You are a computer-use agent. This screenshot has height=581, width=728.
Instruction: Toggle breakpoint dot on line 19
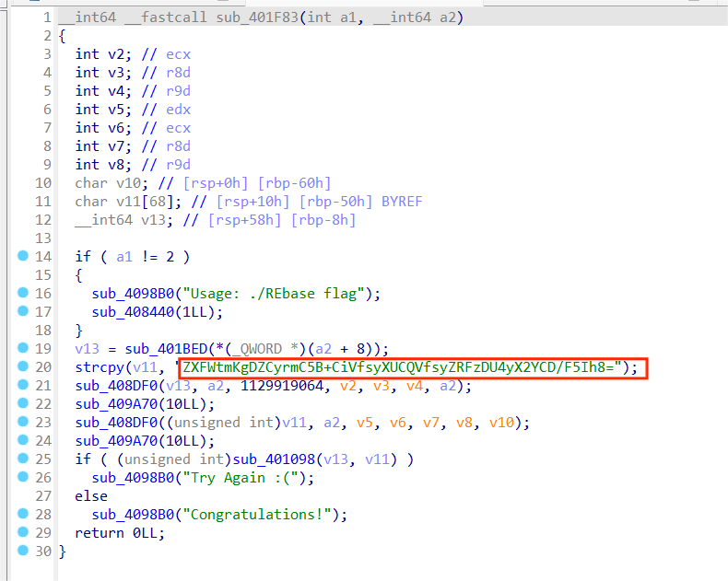point(23,347)
